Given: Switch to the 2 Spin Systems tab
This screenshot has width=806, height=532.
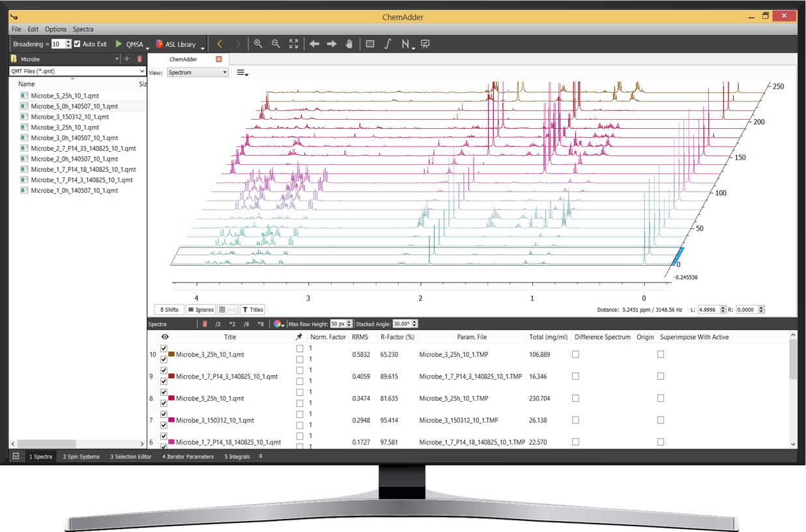Looking at the screenshot, I should 81,456.
